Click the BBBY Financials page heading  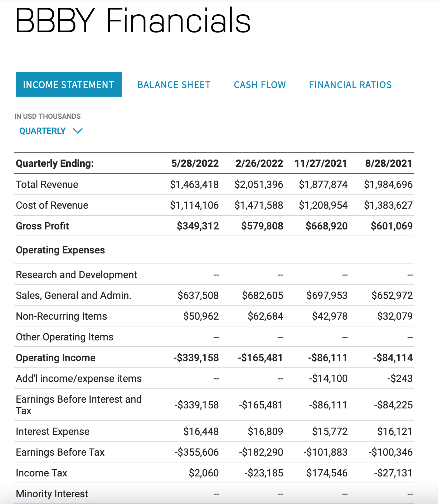(133, 21)
